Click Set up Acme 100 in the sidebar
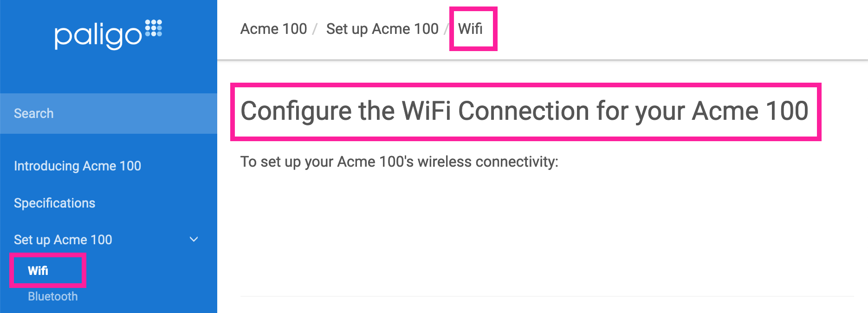The image size is (868, 313). 63,240
